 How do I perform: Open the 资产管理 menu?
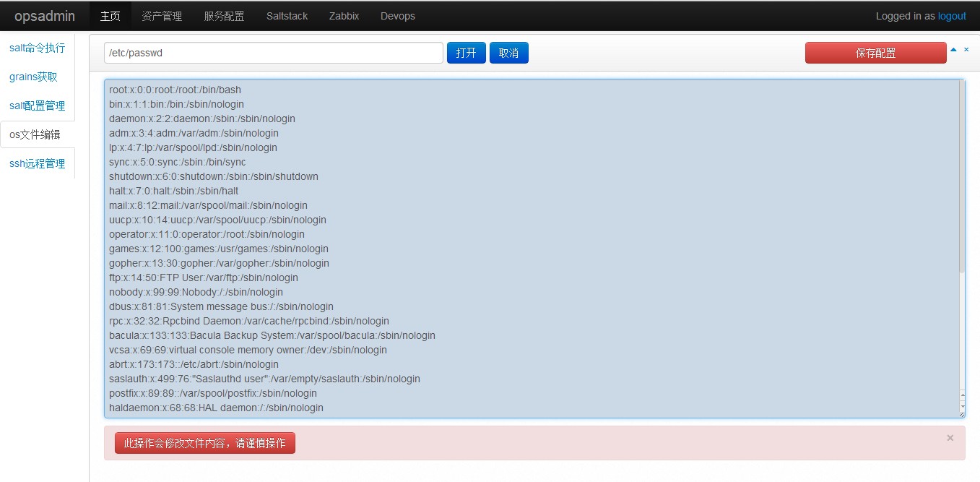(x=162, y=16)
